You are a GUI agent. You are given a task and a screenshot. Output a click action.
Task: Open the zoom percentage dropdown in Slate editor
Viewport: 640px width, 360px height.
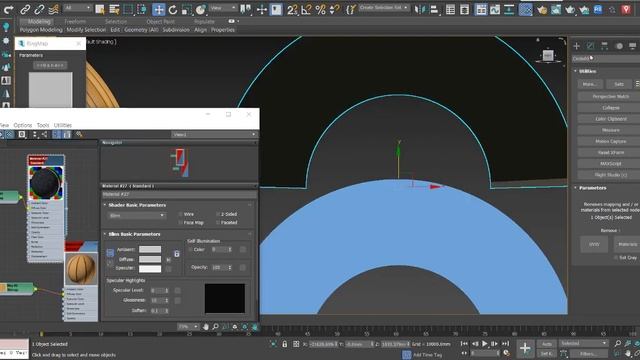click(188, 327)
